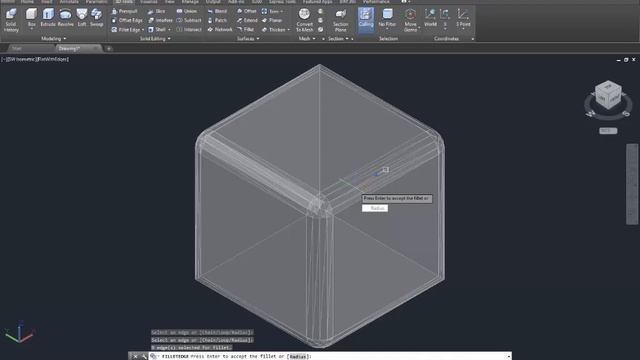
Task: Use the Intersect boolean tool
Action: tap(189, 30)
